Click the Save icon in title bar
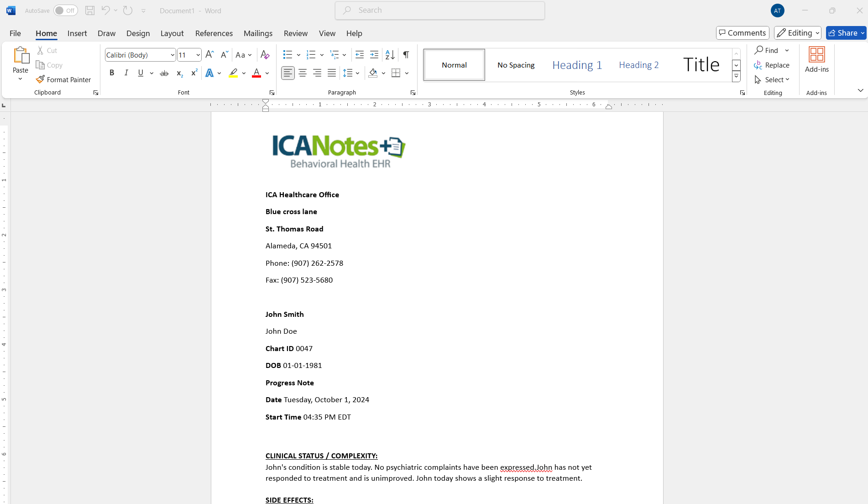The width and height of the screenshot is (868, 504). [90, 10]
